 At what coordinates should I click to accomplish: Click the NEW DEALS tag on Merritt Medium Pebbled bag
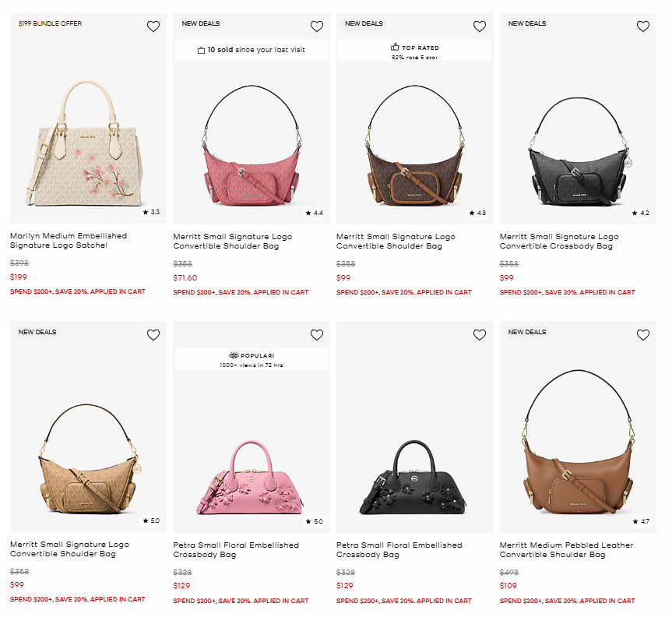pyautogui.click(x=527, y=332)
